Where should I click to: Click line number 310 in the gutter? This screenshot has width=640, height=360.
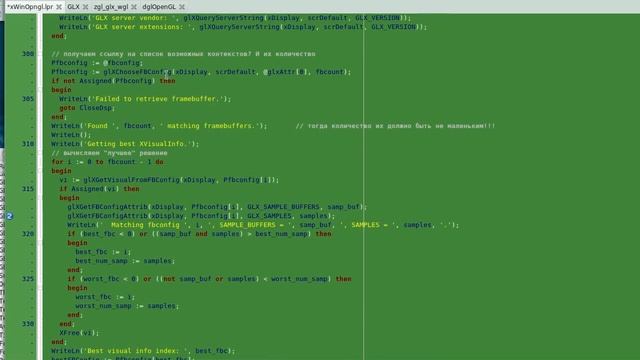28,144
